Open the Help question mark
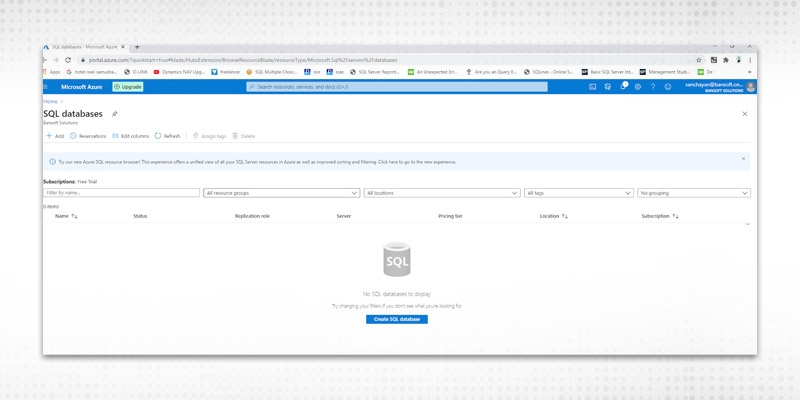Screen dimensions: 800x400 pyautogui.click(x=653, y=87)
